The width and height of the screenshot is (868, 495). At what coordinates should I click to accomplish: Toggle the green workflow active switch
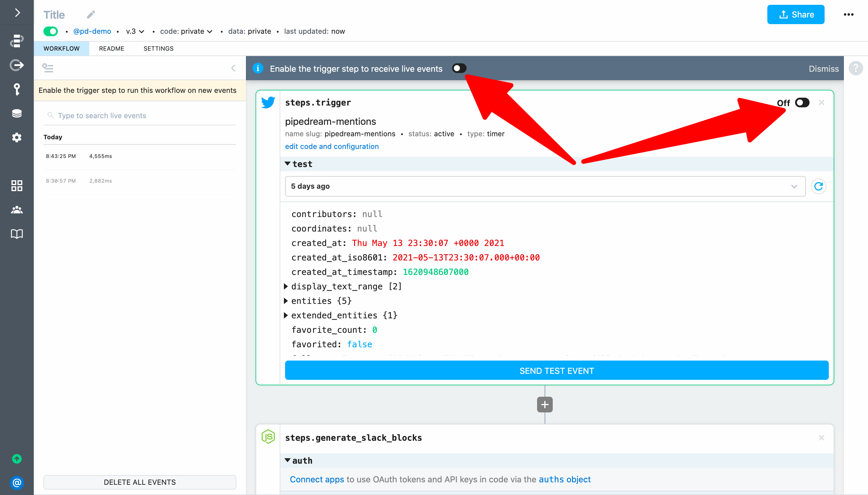click(x=51, y=31)
